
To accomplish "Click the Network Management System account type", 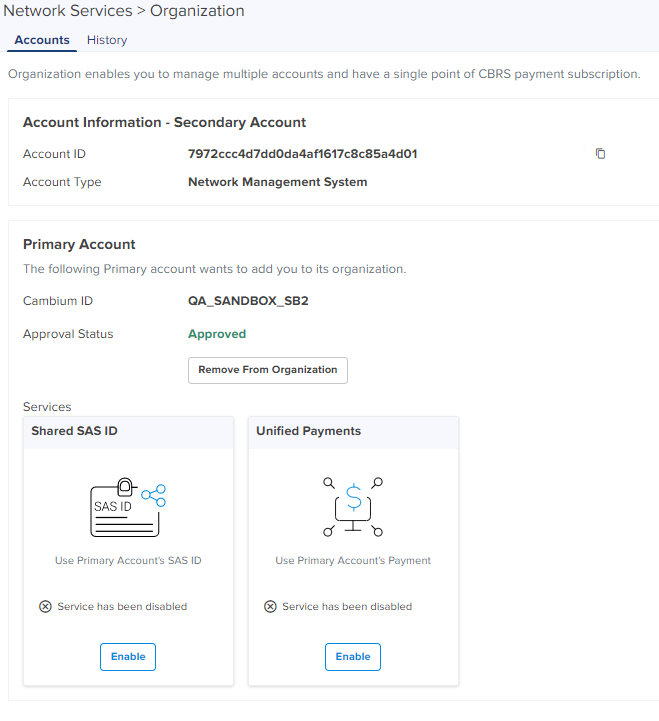I will (277, 182).
